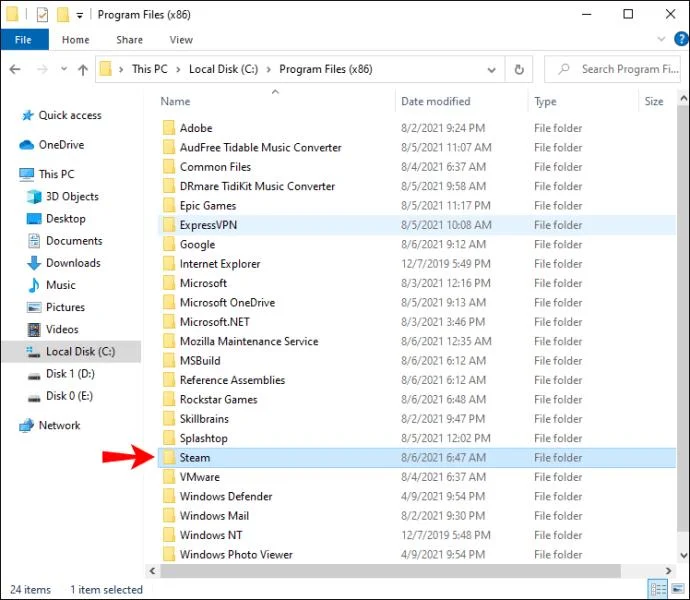Select the Epic Games folder icon
The height and width of the screenshot is (600, 690).
click(169, 205)
